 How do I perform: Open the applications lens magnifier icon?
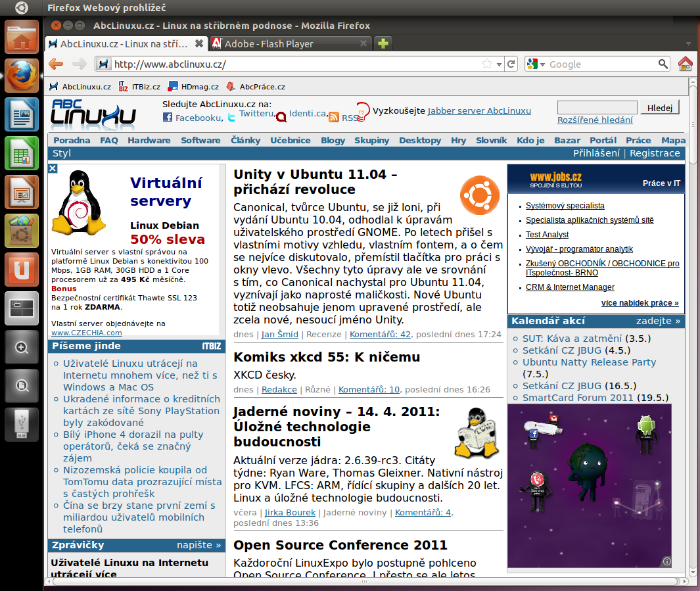[x=22, y=347]
